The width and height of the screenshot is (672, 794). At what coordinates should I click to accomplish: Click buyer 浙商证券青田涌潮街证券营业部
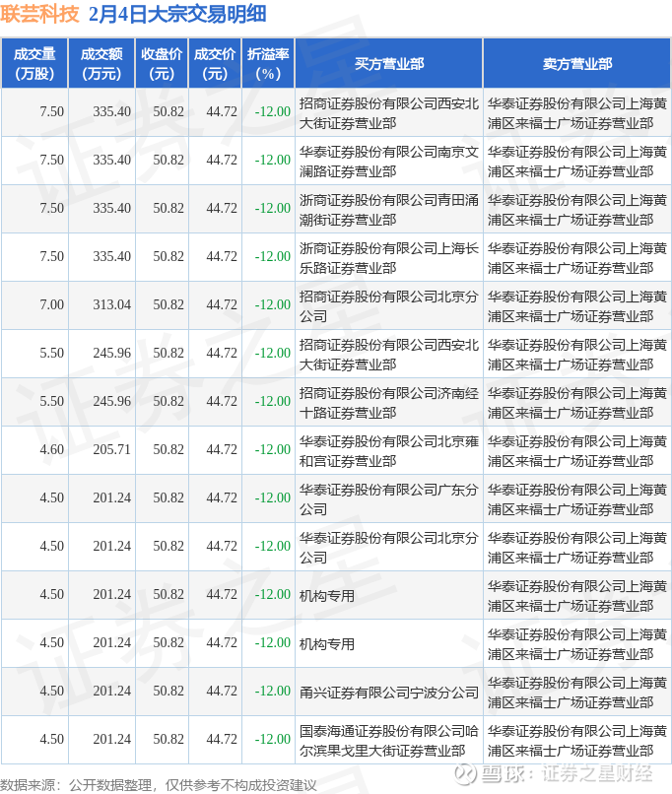coord(389,210)
